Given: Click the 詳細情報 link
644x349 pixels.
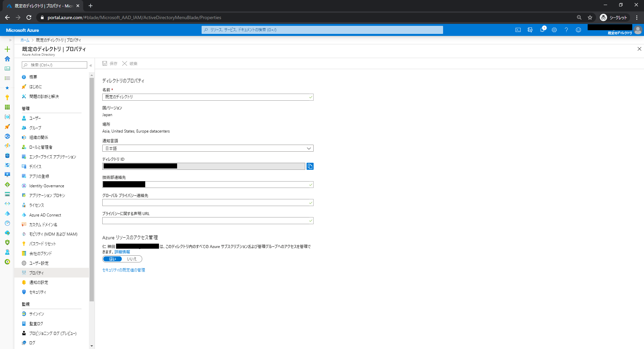Looking at the screenshot, I should [122, 252].
